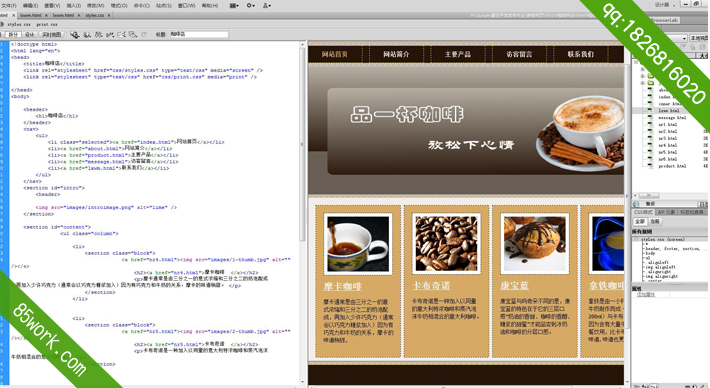Open the 命令(C) menu
Image resolution: width=710 pixels, height=388 pixels.
(x=142, y=5)
